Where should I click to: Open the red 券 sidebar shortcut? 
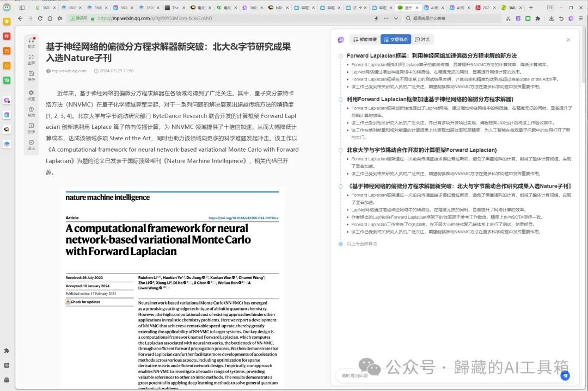pyautogui.click(x=7, y=36)
